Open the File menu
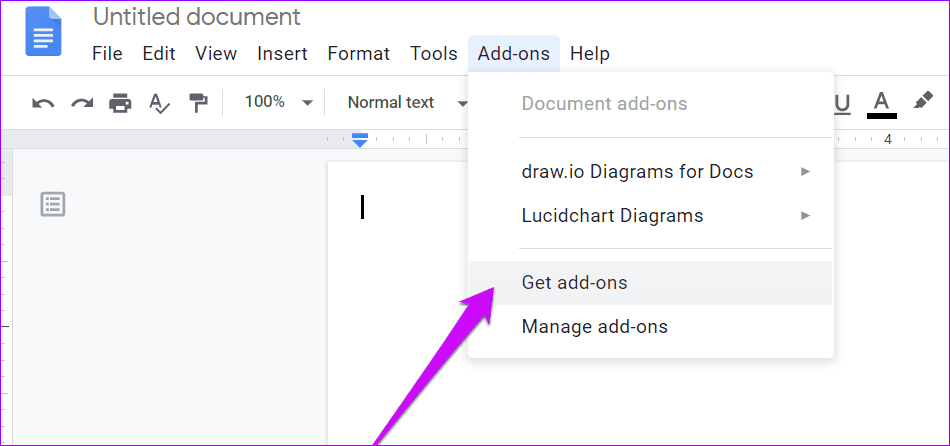950x446 pixels. [107, 54]
